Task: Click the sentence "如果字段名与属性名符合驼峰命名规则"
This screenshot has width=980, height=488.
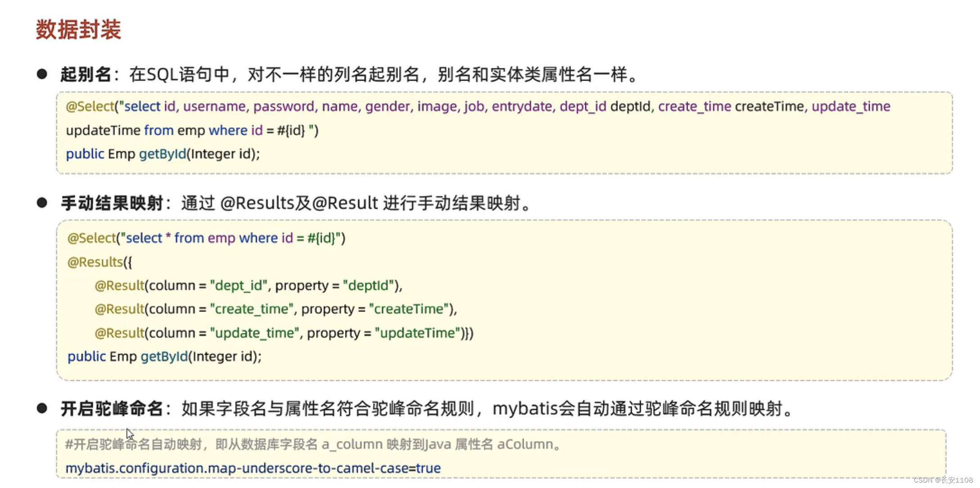Action: click(x=328, y=409)
